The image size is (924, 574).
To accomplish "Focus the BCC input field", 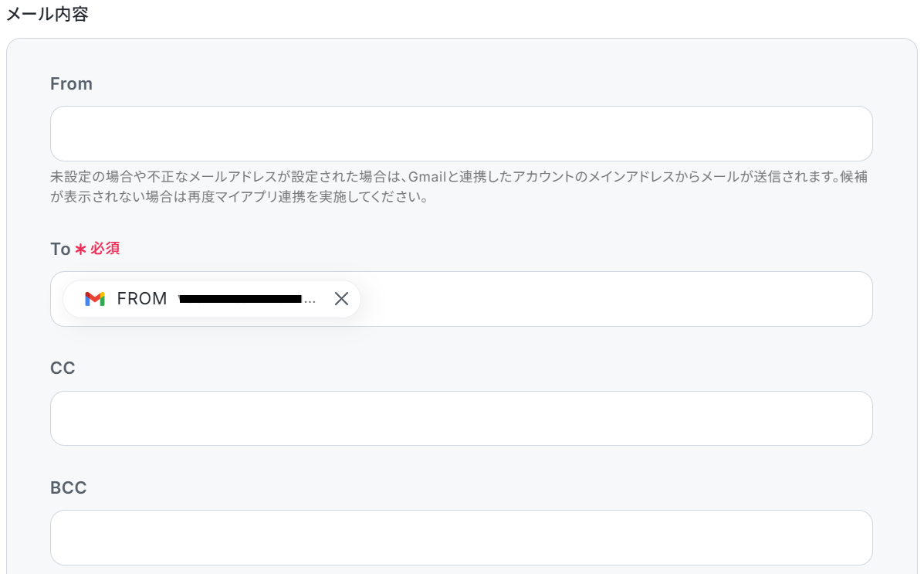I will (x=462, y=538).
